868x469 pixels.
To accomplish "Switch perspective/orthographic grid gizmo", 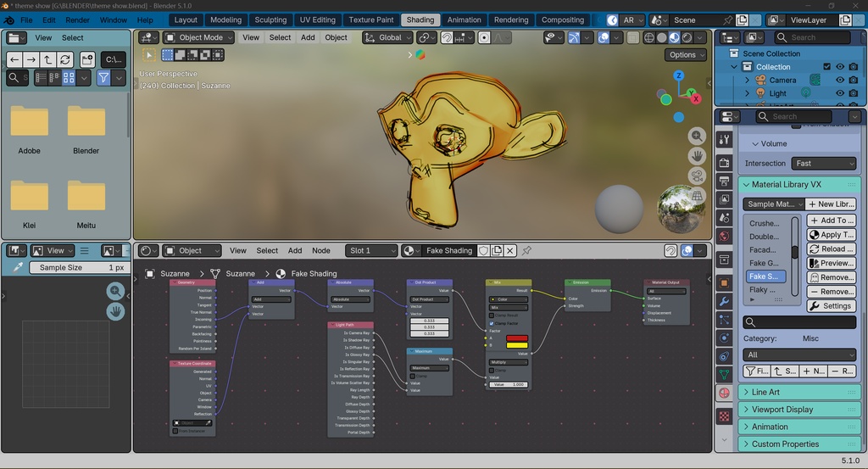I will 697,196.
